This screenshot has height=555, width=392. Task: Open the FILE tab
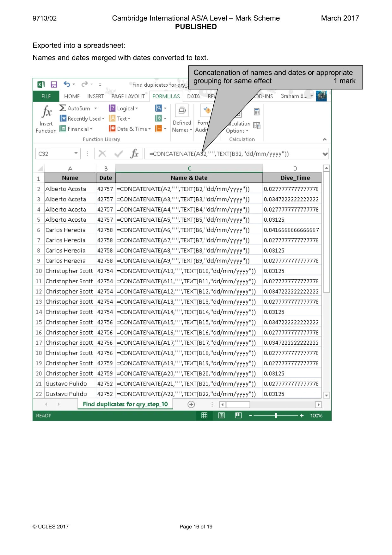pos(46,96)
